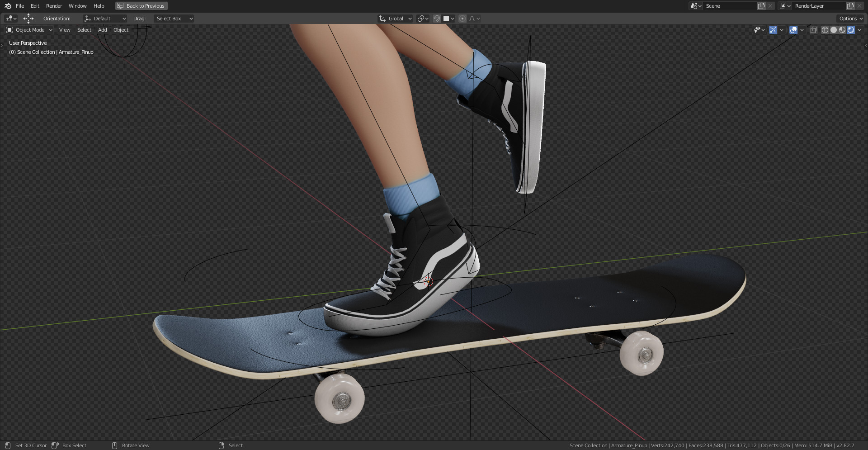This screenshot has width=868, height=450.
Task: Toggle X-Ray mode
Action: coord(813,30)
